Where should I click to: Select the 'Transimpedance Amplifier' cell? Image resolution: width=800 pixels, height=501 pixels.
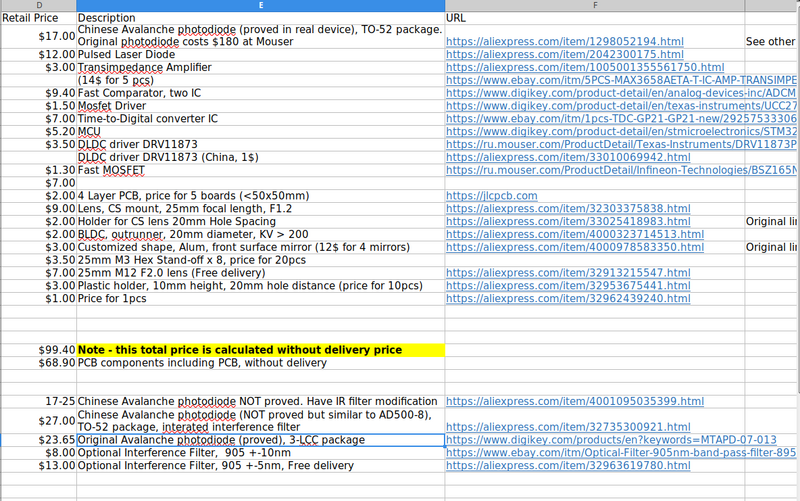point(261,67)
